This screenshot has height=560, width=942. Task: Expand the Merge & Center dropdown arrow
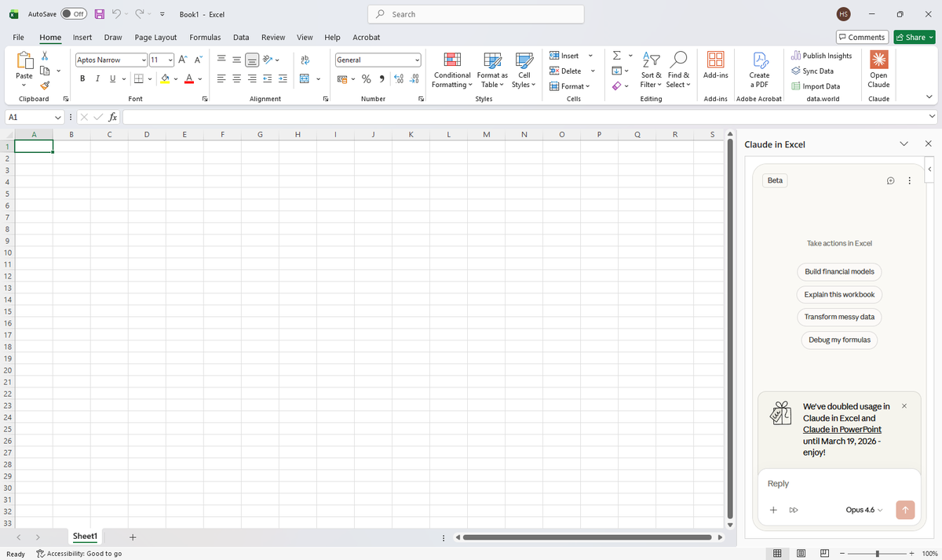[x=318, y=78]
